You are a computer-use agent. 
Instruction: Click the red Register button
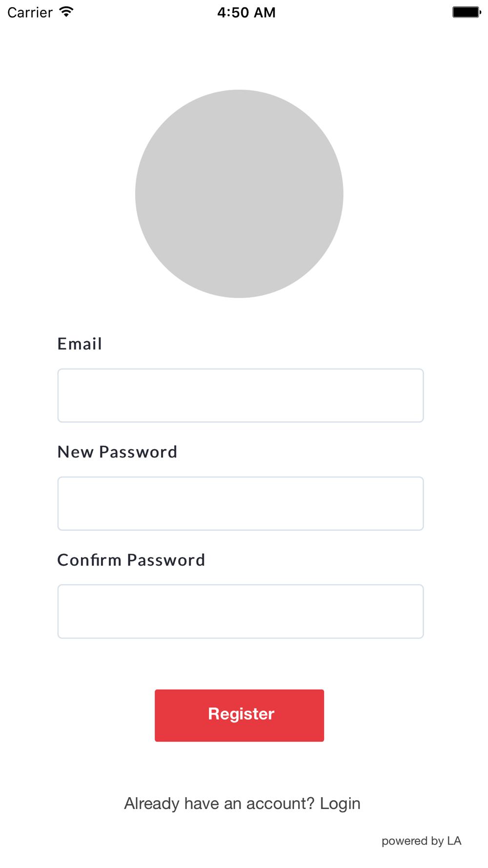click(x=239, y=715)
